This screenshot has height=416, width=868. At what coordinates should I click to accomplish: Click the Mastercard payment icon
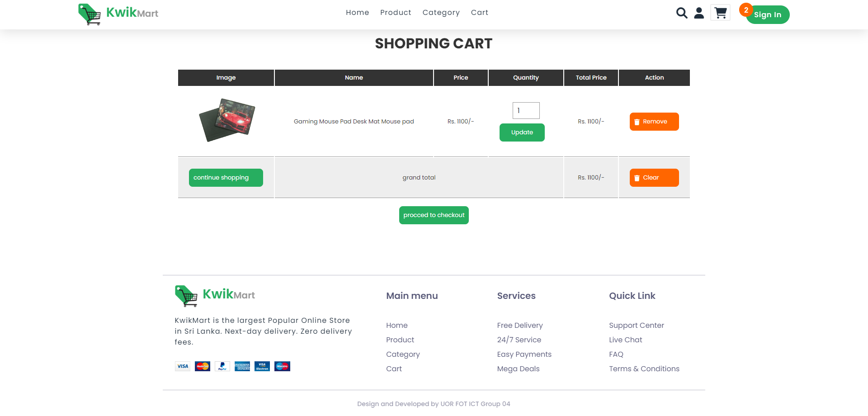tap(202, 366)
